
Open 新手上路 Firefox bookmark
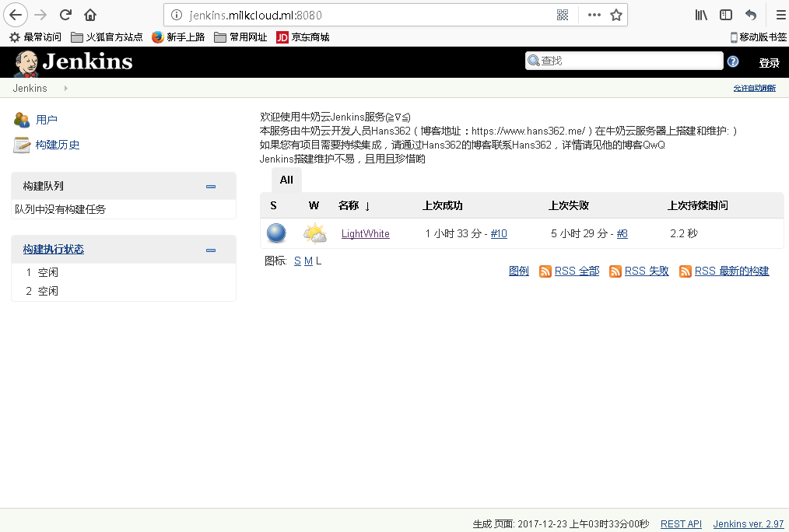tap(178, 37)
